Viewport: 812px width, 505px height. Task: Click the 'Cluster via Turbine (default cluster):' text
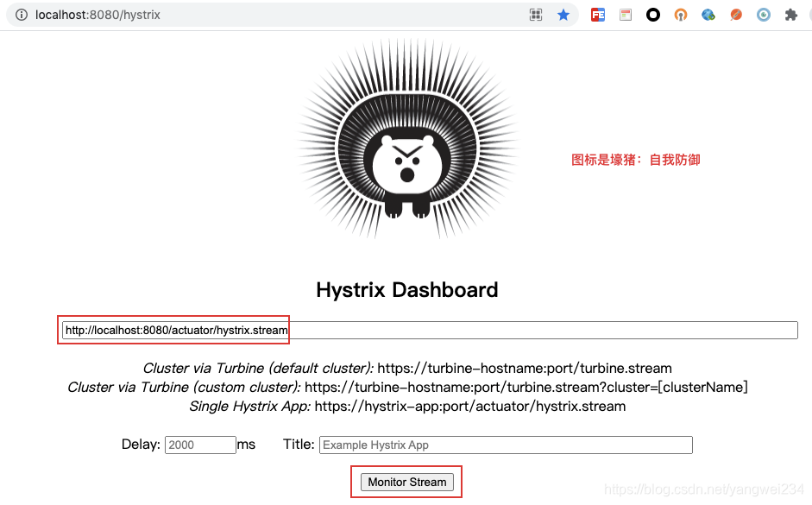tap(258, 369)
